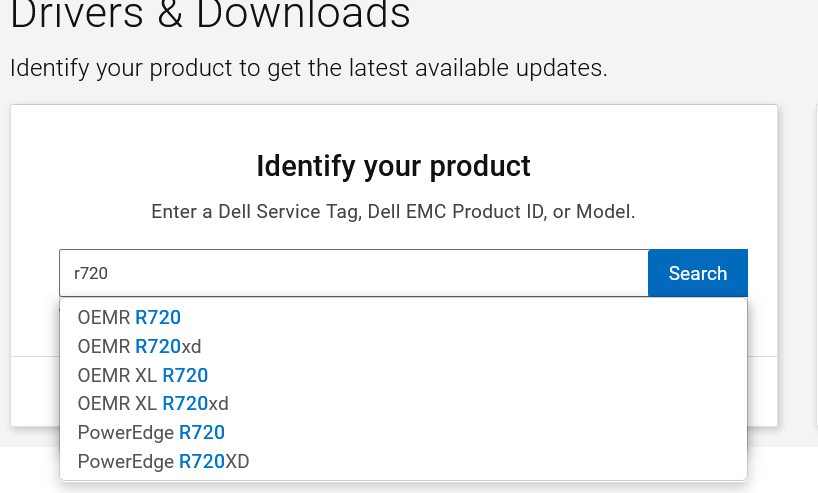Select OEMR XL R720xd suggestion

403,404
